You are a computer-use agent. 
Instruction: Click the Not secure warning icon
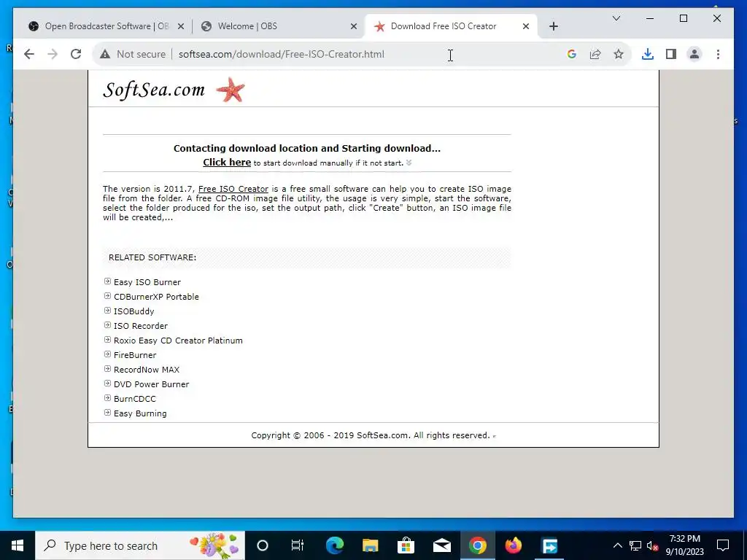pyautogui.click(x=105, y=54)
